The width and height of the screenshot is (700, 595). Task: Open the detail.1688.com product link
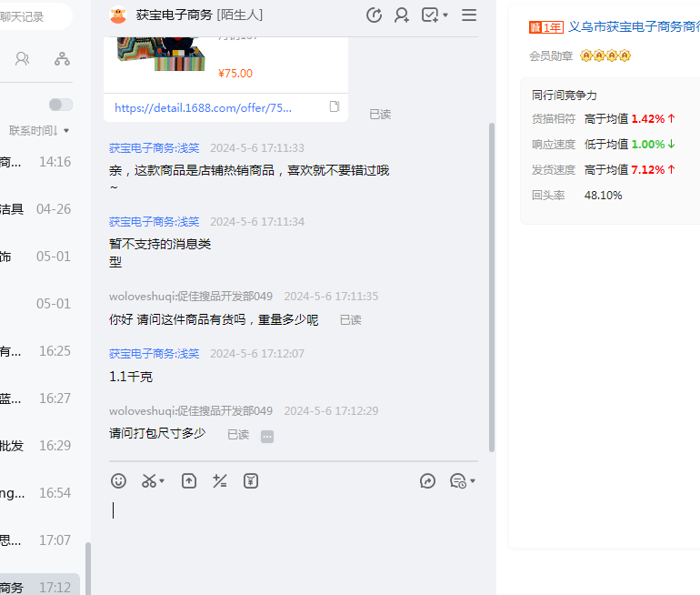coord(204,107)
